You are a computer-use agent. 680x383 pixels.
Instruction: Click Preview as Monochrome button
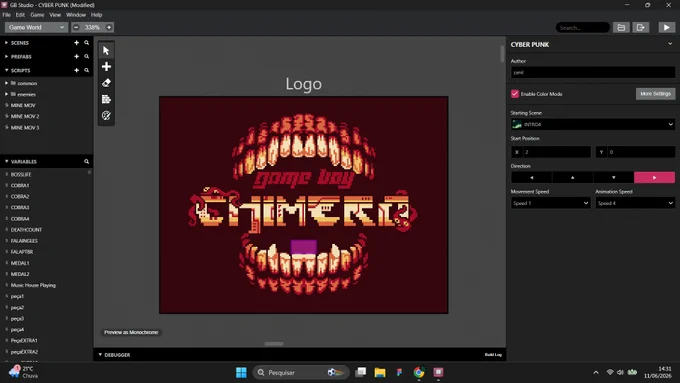131,332
